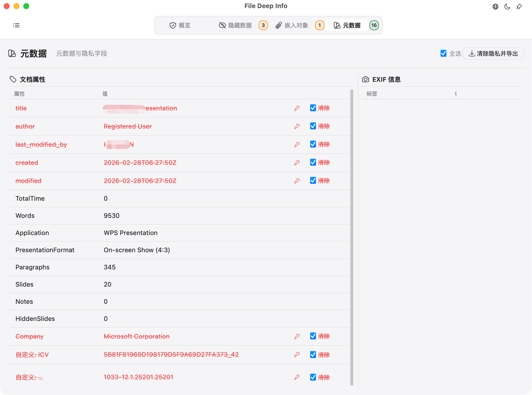Click the globe language icon
The height and width of the screenshot is (395, 532).
point(495,6)
